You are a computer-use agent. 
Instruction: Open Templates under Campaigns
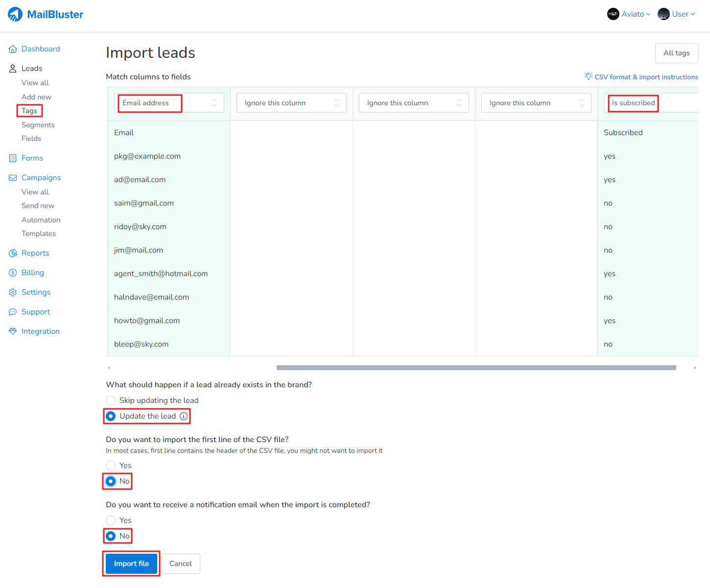[x=39, y=234]
